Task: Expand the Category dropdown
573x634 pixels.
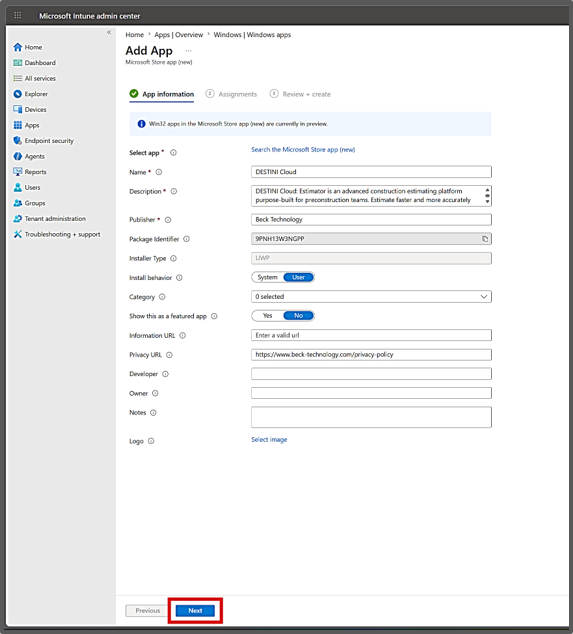Action: click(x=371, y=297)
